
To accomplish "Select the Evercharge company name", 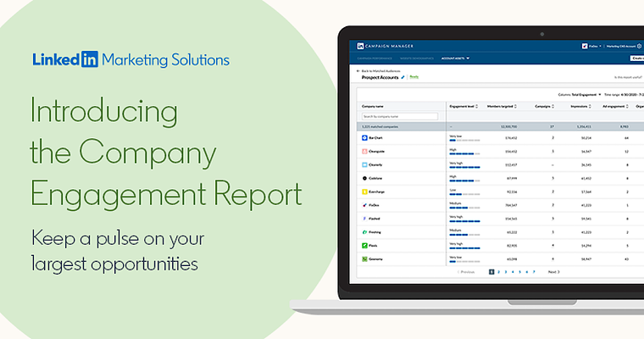I will point(376,192).
